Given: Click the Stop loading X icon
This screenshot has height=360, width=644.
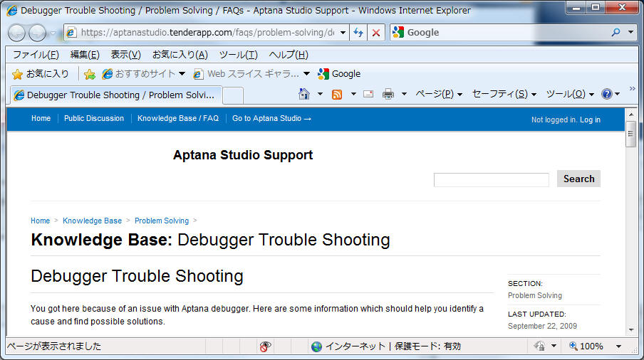Looking at the screenshot, I should tap(376, 33).
